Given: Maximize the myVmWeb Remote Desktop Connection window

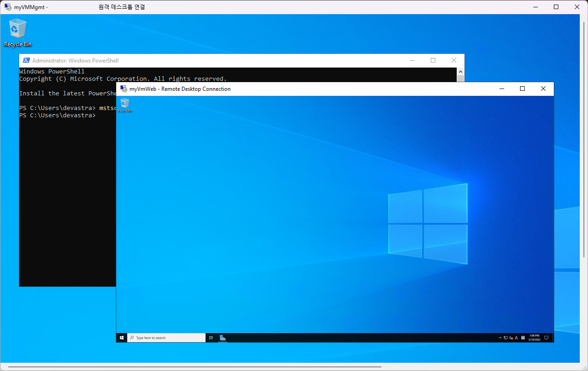Looking at the screenshot, I should tap(522, 89).
